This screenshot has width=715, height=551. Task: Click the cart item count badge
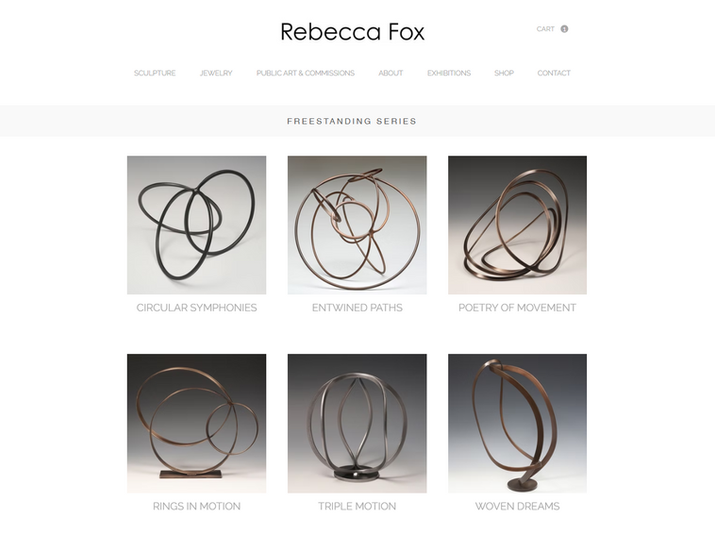(x=564, y=29)
